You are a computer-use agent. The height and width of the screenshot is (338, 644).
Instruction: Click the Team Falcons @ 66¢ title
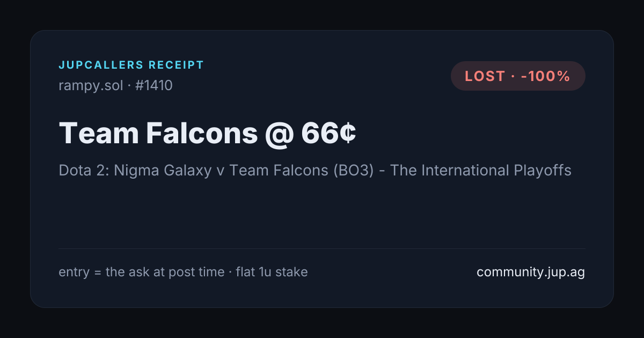tap(207, 133)
